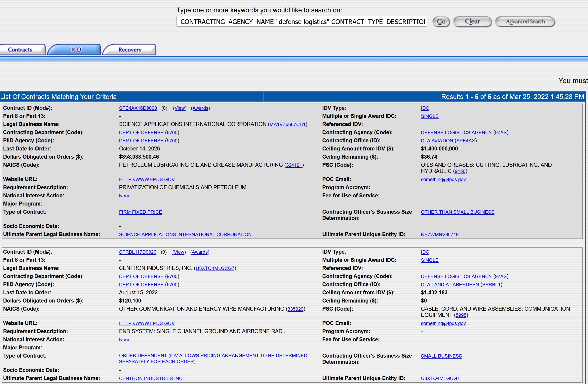The height and width of the screenshot is (384, 588).
Task: Click OTHER THAN SMALL BUSINESS link
Action: click(457, 212)
